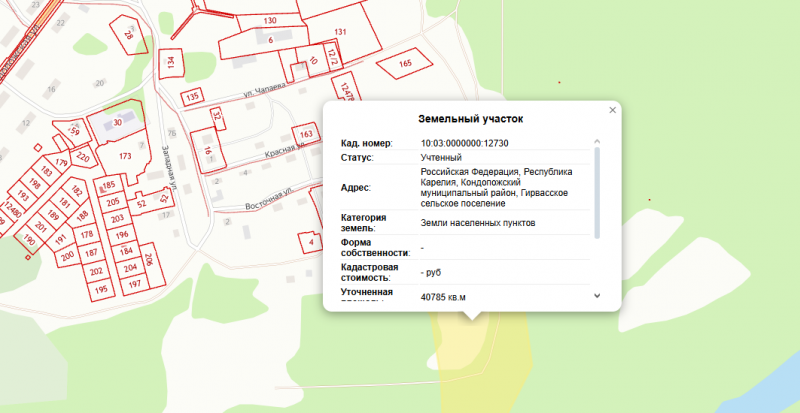The image size is (800, 413).
Task: Select parcel 189 on the map
Action: [53, 213]
